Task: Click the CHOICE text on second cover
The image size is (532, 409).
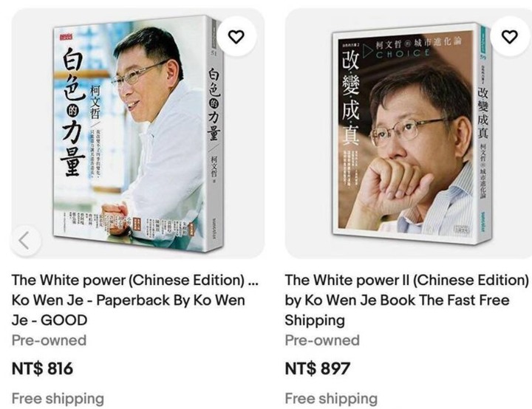Action: [x=402, y=53]
